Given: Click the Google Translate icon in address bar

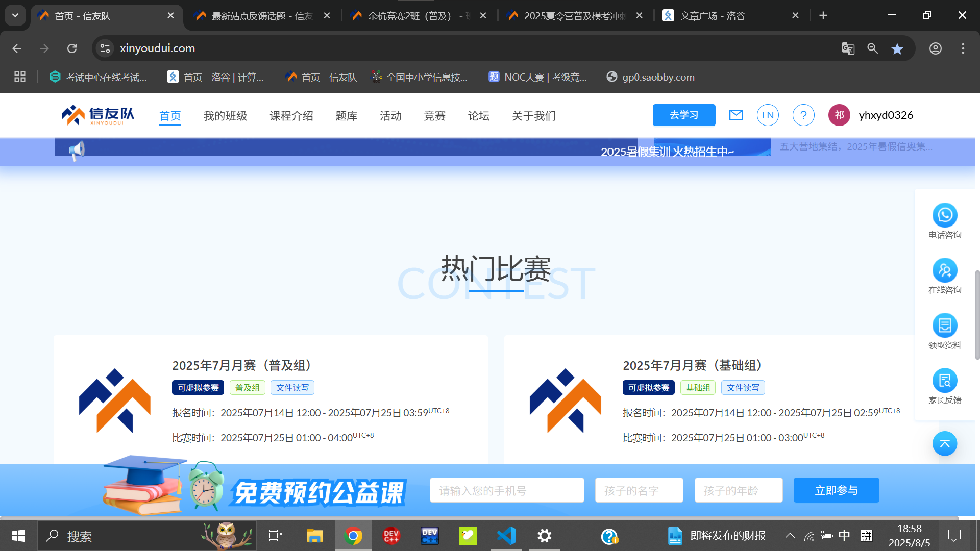Looking at the screenshot, I should (x=848, y=48).
